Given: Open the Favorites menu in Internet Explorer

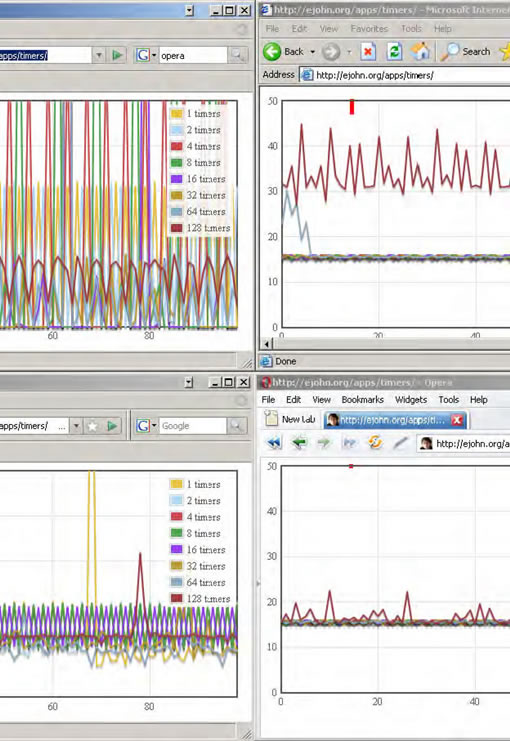Looking at the screenshot, I should pos(369,29).
